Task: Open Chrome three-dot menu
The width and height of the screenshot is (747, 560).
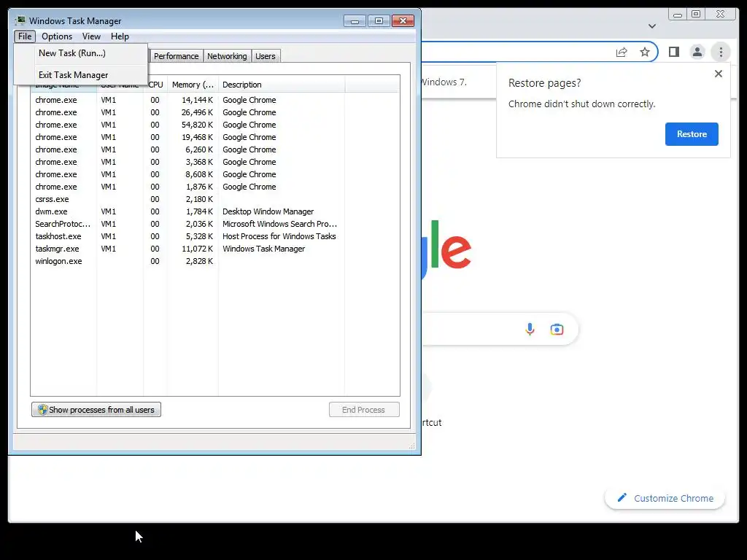Action: click(721, 52)
